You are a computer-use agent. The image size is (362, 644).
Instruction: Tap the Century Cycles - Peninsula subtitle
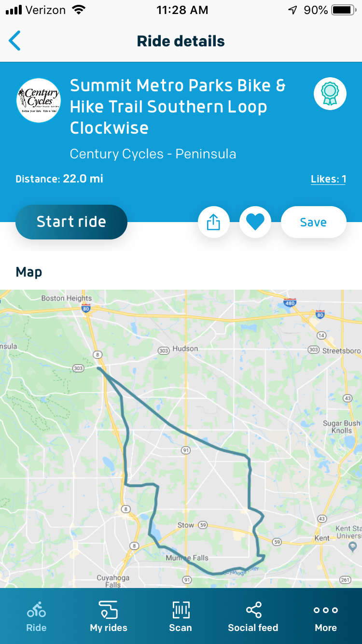tap(153, 154)
